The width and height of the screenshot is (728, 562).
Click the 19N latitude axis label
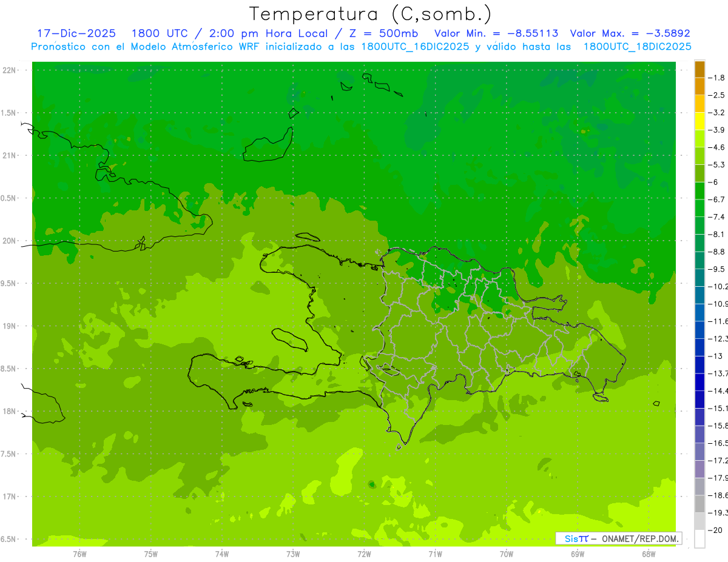pyautogui.click(x=10, y=326)
